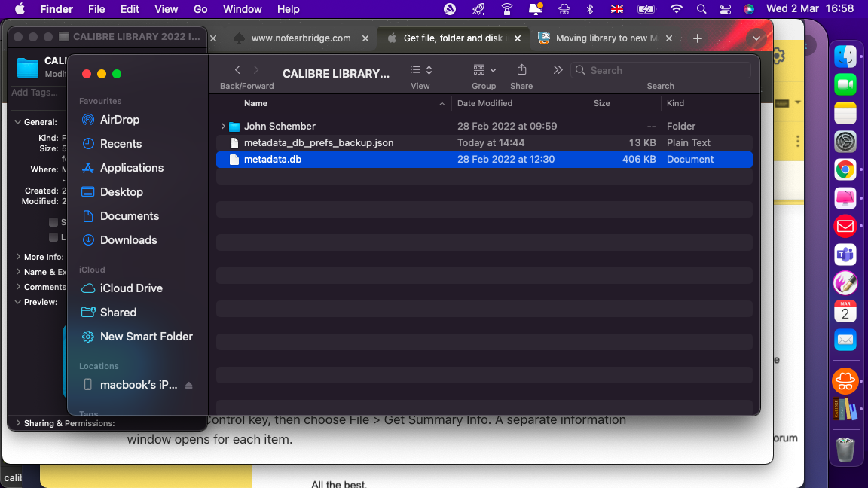Open Control Centre in the menu bar

coord(725,9)
